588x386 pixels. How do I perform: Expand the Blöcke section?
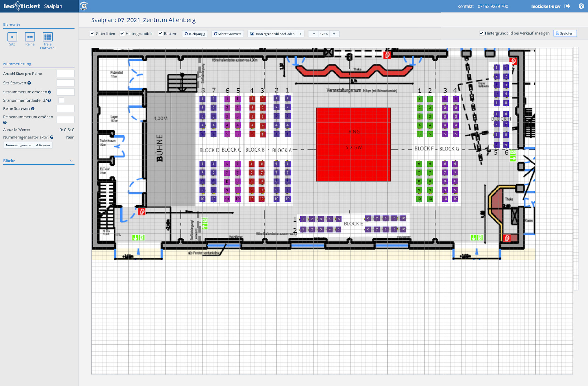71,161
